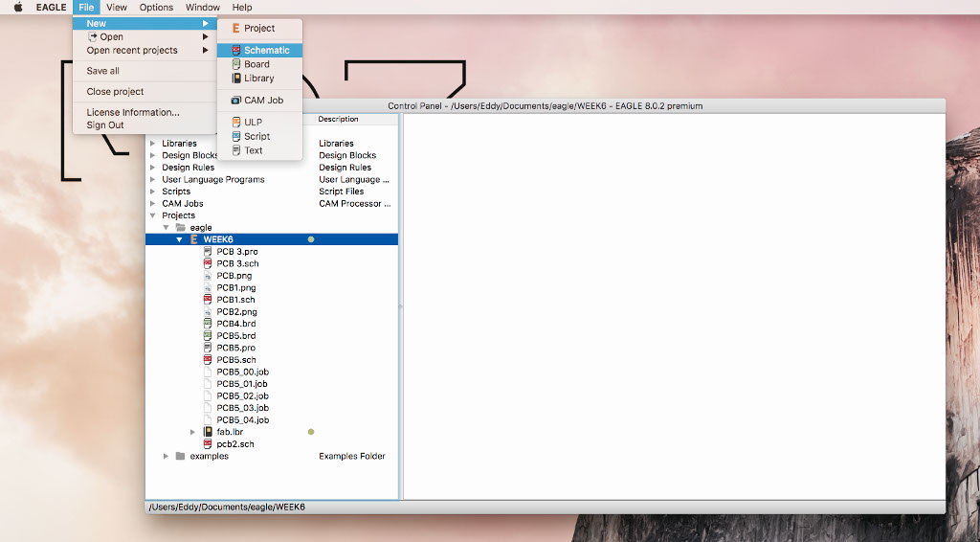The image size is (980, 542).
Task: Expand the User Language Programs node
Action: click(x=152, y=179)
